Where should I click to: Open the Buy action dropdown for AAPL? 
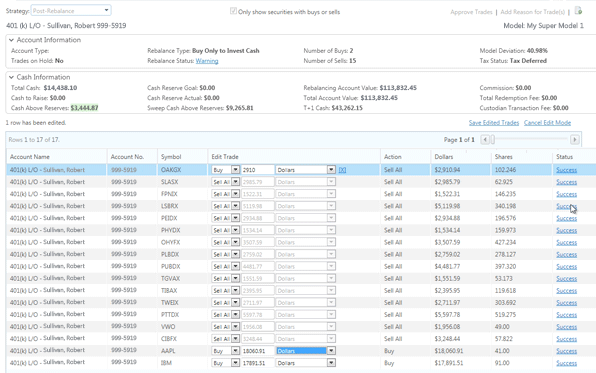(235, 351)
